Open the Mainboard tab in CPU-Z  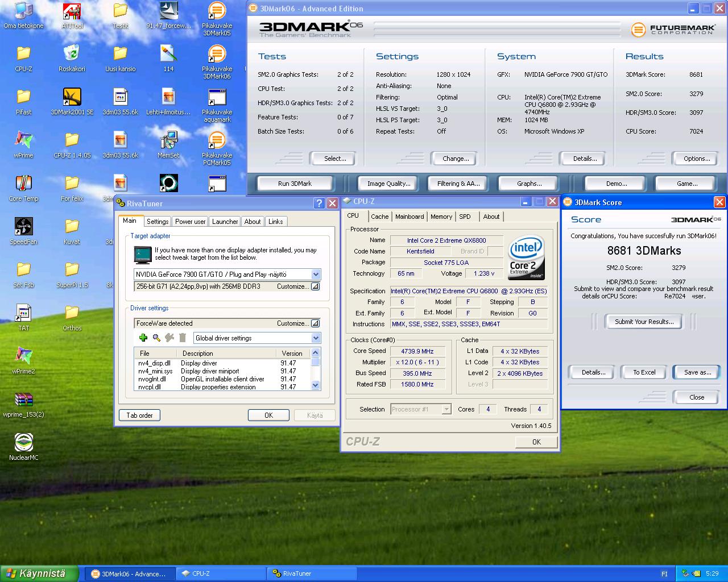(x=409, y=217)
